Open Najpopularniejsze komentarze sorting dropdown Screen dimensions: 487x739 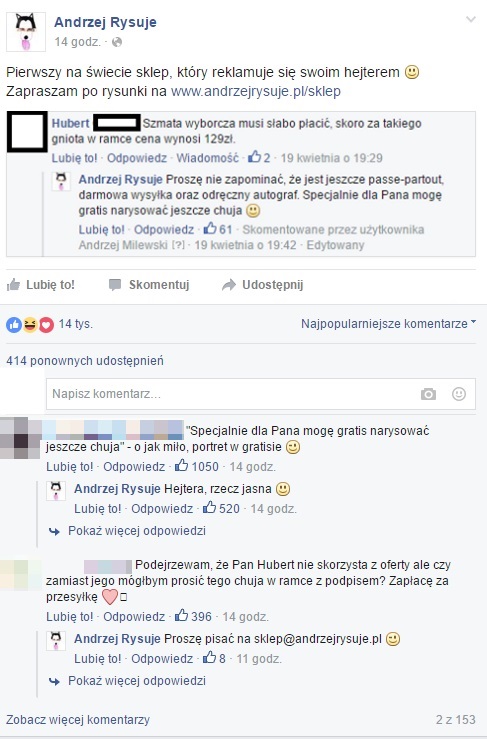388,324
